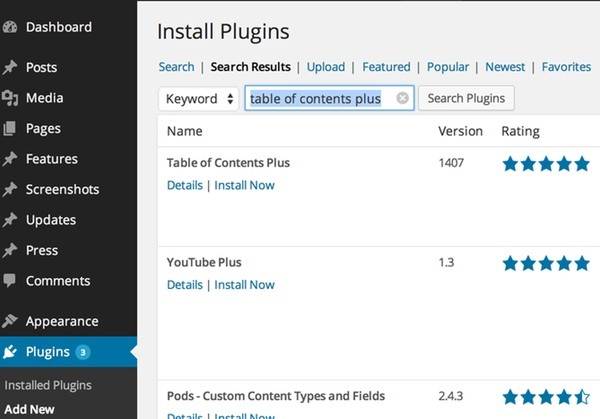Click the Features pushpin icon
The width and height of the screenshot is (600, 419).
click(x=10, y=159)
